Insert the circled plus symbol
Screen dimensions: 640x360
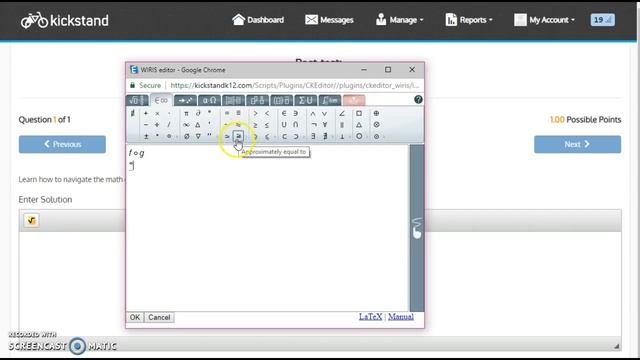click(376, 113)
